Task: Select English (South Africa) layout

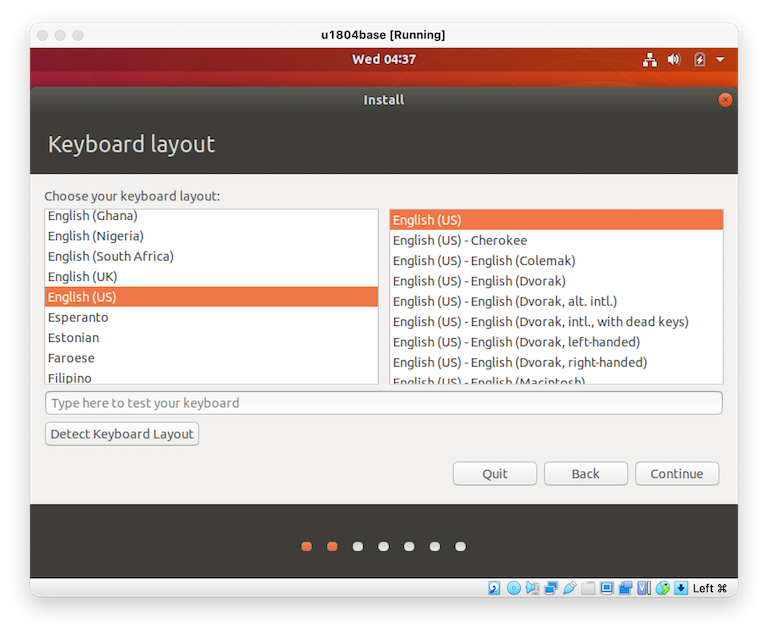Action: (x=211, y=256)
